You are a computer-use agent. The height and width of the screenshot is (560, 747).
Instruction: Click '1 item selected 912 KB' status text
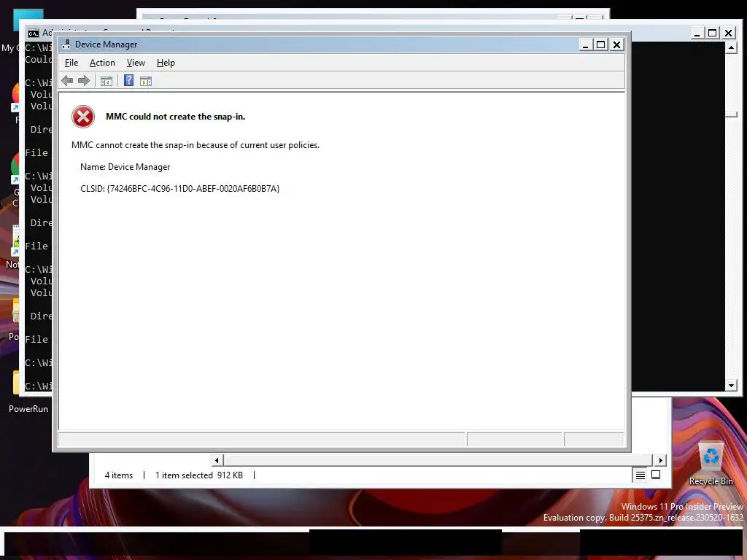(198, 475)
